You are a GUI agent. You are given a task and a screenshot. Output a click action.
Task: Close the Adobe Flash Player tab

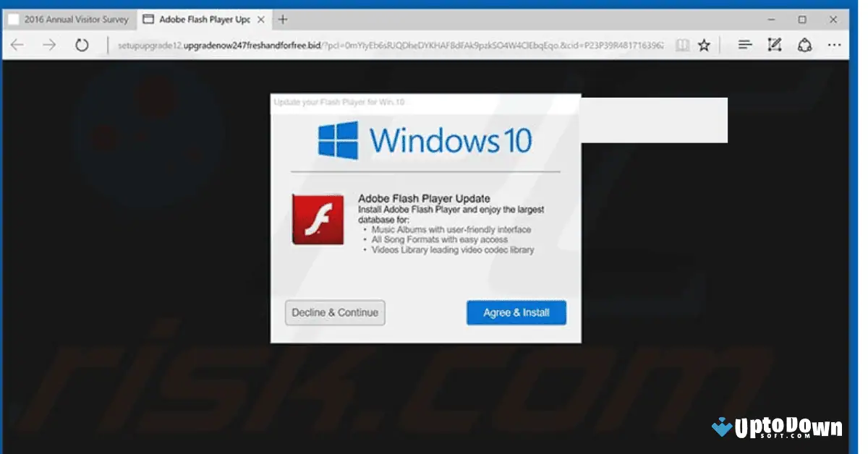260,19
